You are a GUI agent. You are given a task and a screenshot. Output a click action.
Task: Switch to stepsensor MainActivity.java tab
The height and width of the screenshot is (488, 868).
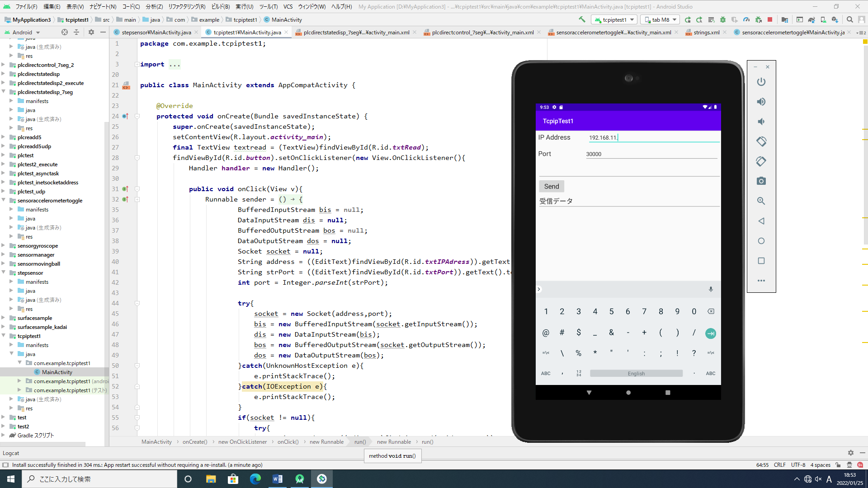(x=156, y=32)
